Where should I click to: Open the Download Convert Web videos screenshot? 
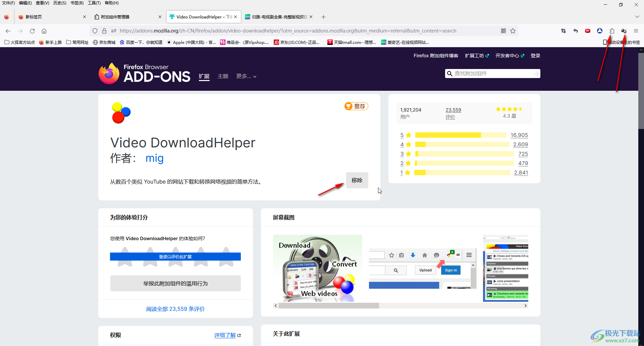pos(318,268)
